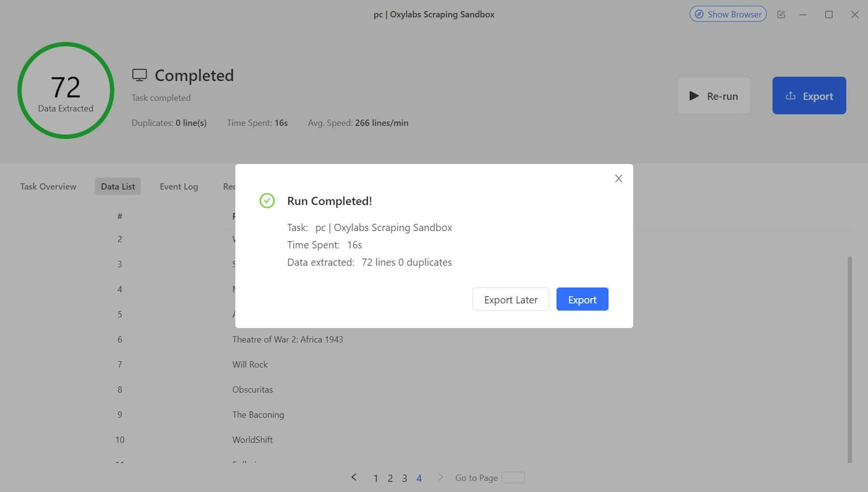Click the monitor icon beside Completed
The image size is (868, 492).
[139, 75]
